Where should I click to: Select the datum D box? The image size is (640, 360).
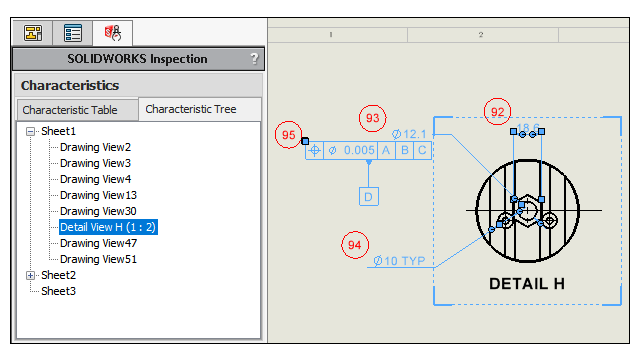[369, 197]
